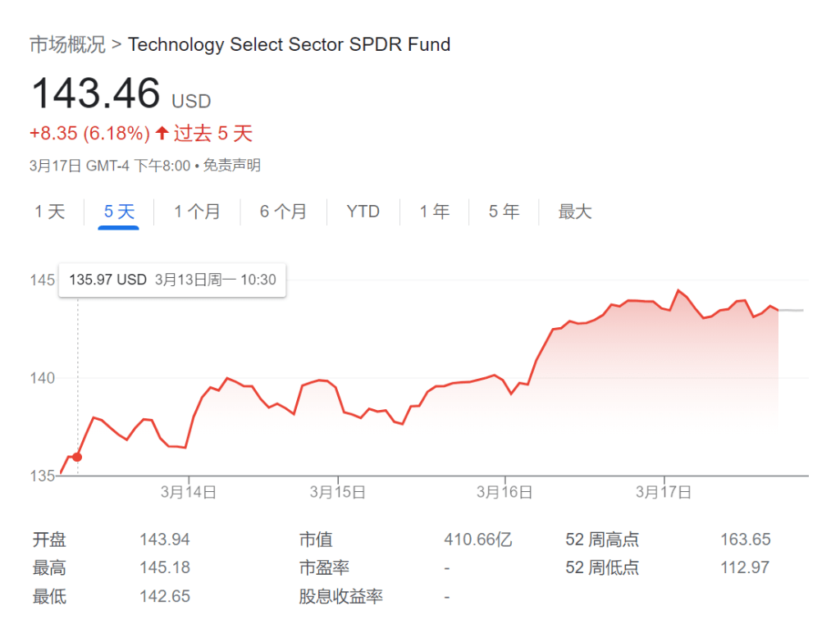The image size is (840, 624).
Task: Open the 最大 historical range view
Action: click(573, 212)
